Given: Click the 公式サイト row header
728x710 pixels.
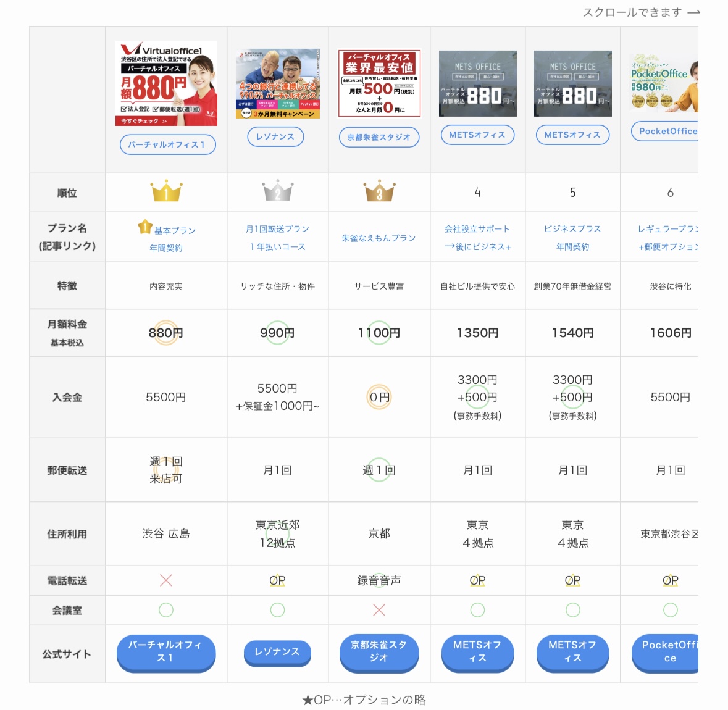Looking at the screenshot, I should pos(67,654).
